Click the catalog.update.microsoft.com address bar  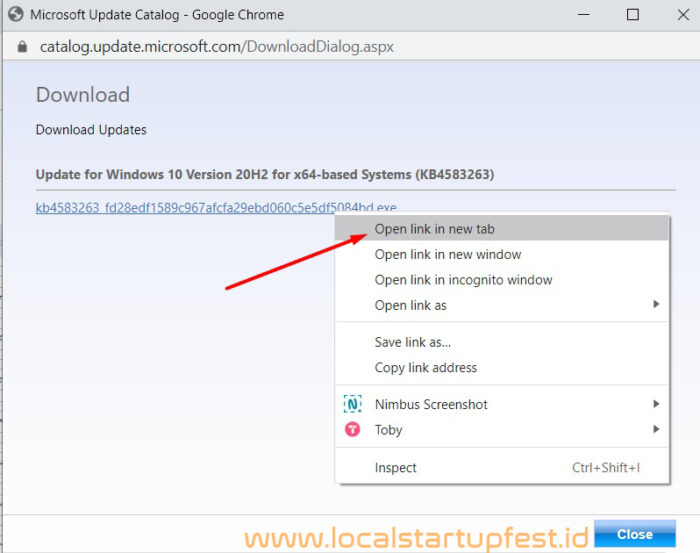tap(217, 46)
